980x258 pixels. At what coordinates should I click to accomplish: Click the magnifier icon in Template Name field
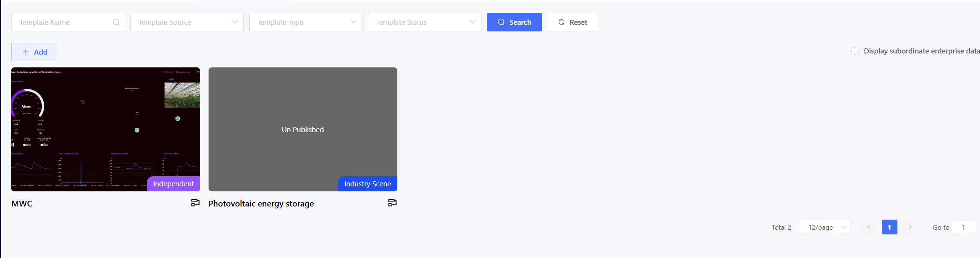click(x=116, y=22)
